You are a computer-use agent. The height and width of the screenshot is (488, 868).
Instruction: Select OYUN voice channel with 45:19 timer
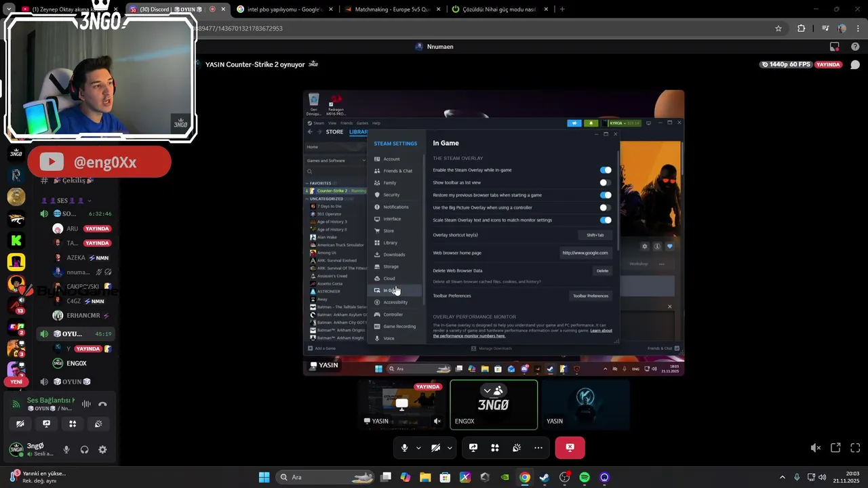pyautogui.click(x=76, y=333)
